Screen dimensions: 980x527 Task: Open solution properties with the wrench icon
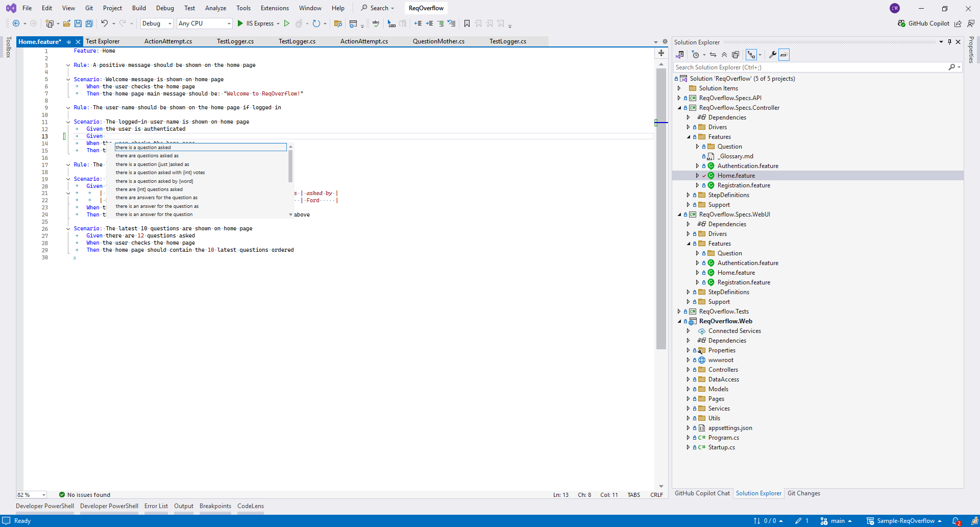click(773, 55)
